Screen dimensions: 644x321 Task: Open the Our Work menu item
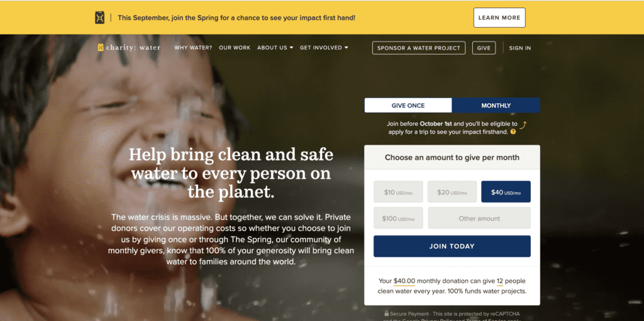[235, 48]
